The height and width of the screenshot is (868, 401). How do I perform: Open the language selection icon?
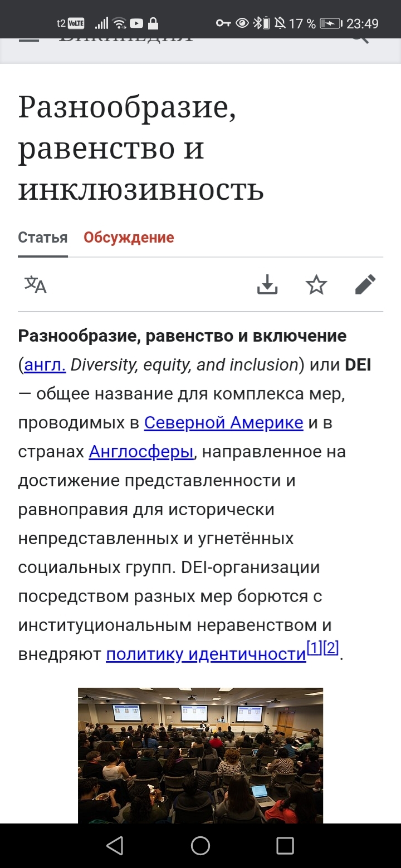[x=36, y=285]
